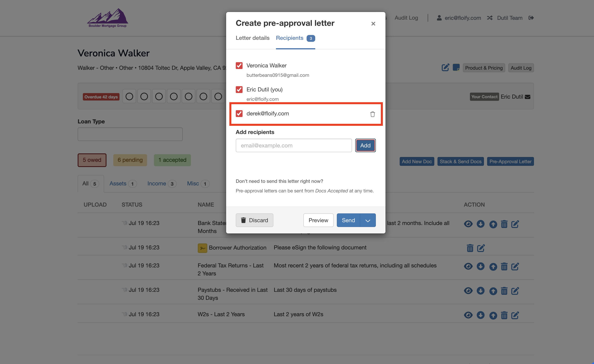
Task: Click the Preview button
Action: (x=318, y=220)
